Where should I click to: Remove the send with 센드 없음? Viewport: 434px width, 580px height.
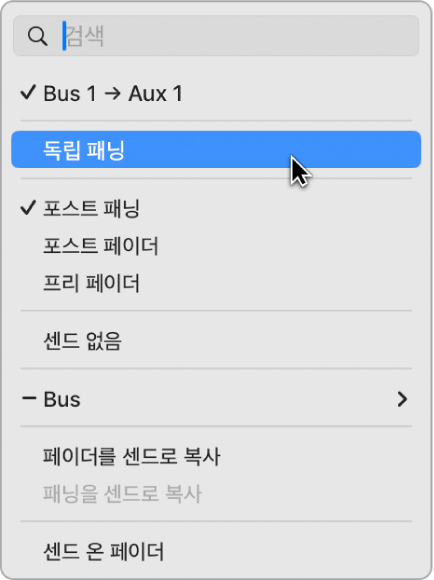point(216,340)
